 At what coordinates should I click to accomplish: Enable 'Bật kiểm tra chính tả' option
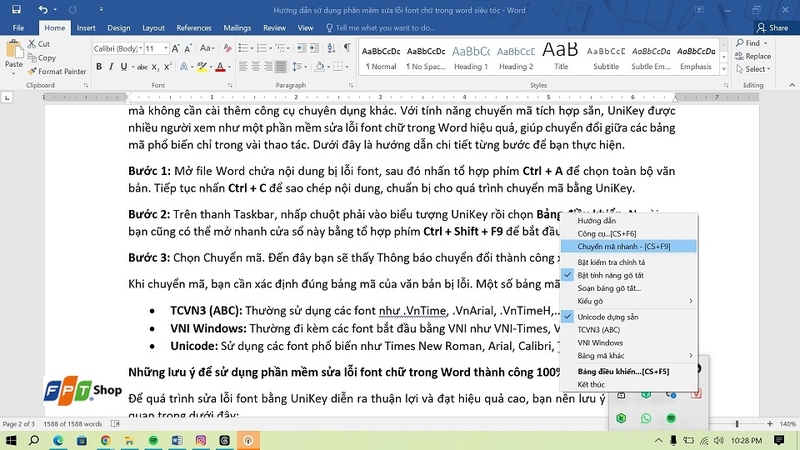point(629,262)
